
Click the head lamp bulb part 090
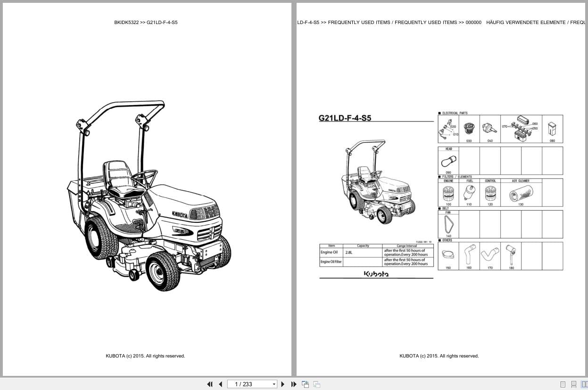(448, 162)
